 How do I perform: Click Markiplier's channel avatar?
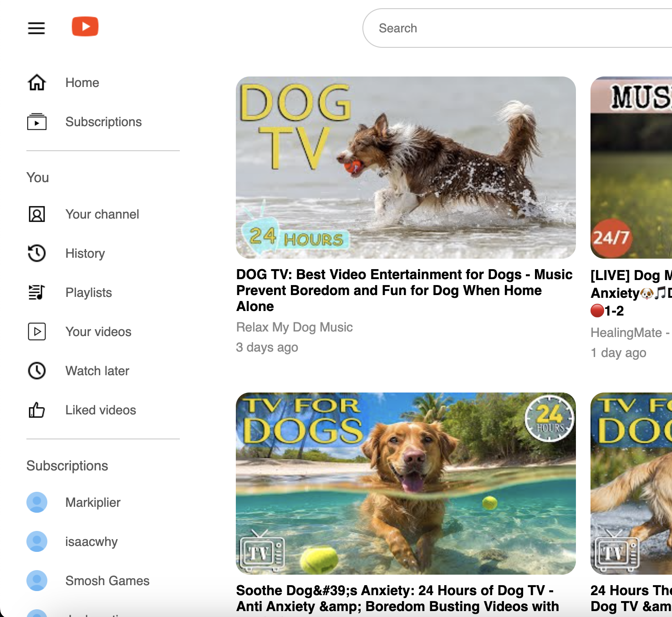point(37,502)
